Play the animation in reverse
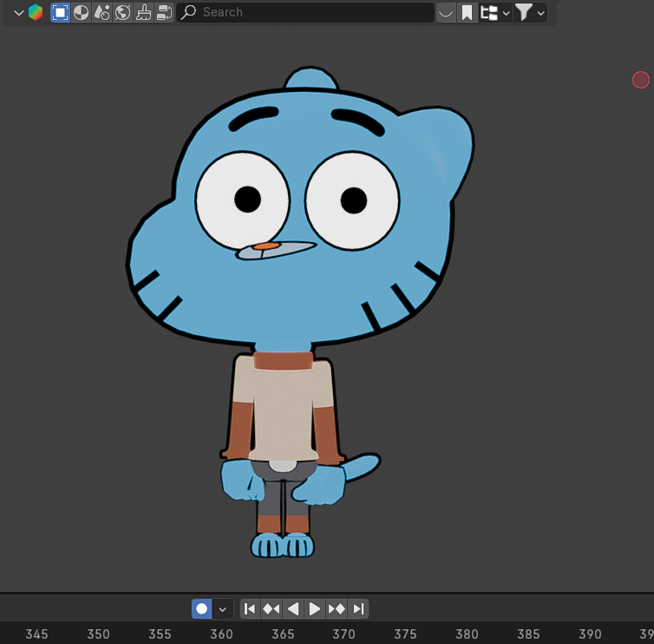Screen dimensions: 654x644 pos(293,609)
